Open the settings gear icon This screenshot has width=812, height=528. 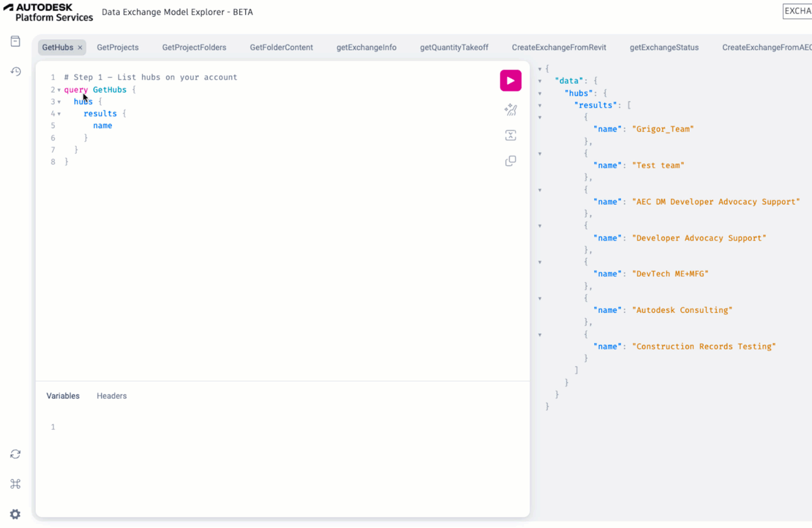click(16, 514)
